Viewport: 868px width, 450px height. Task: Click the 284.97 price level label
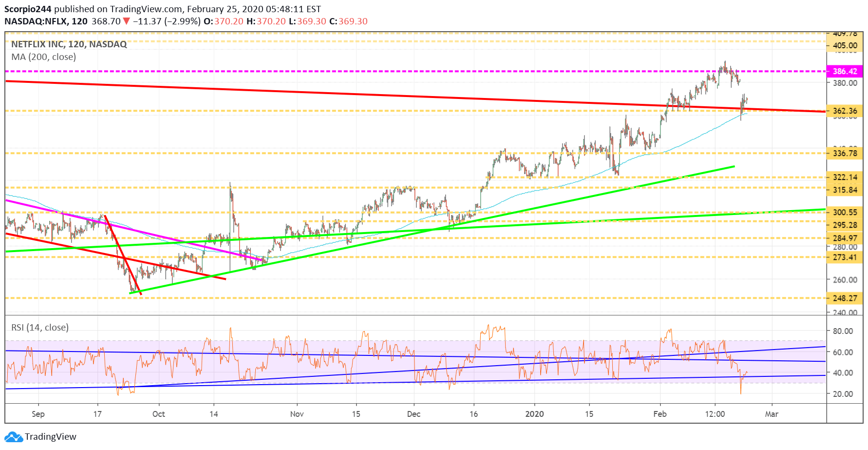845,238
